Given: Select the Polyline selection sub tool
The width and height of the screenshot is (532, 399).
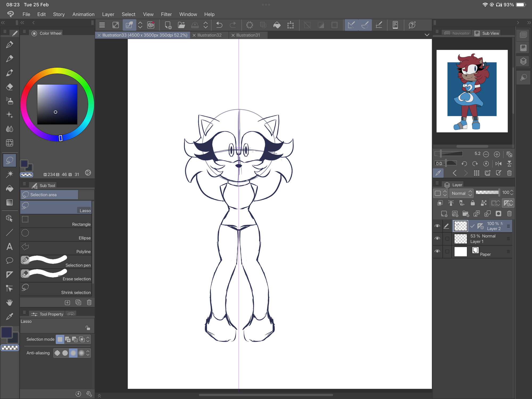Looking at the screenshot, I should pos(56,248).
